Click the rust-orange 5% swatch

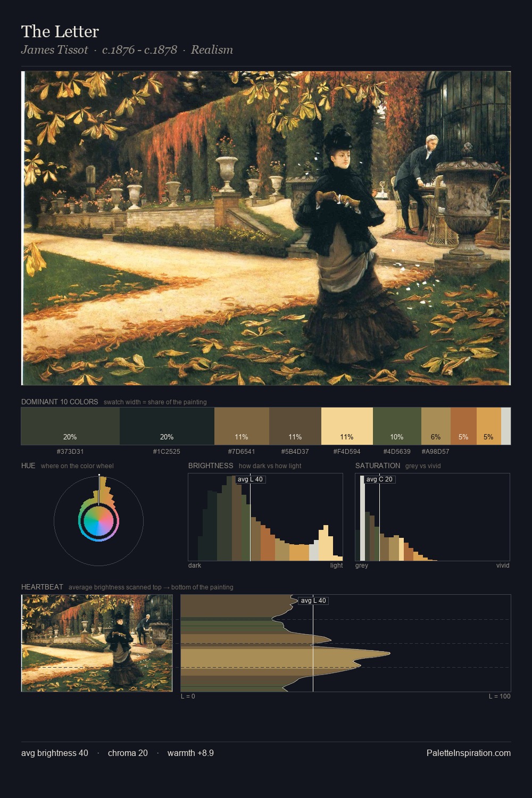(463, 426)
